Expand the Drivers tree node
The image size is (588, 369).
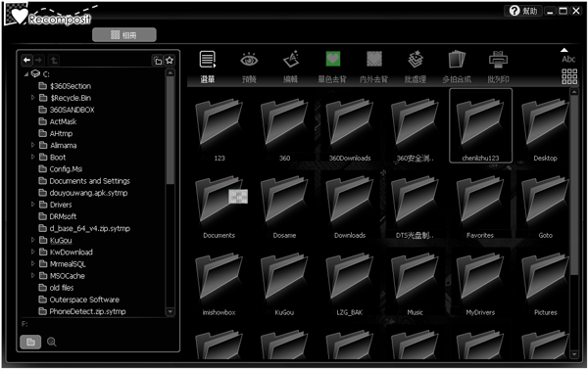tap(32, 205)
